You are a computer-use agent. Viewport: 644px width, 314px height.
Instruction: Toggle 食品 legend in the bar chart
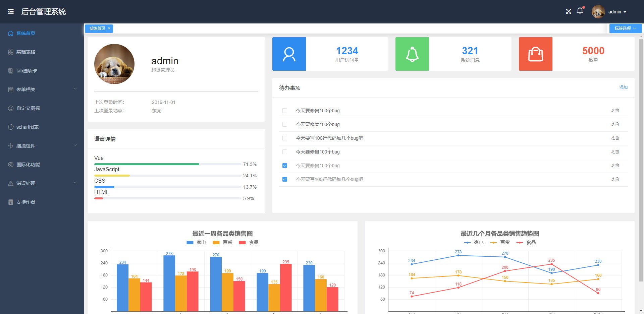(x=249, y=243)
